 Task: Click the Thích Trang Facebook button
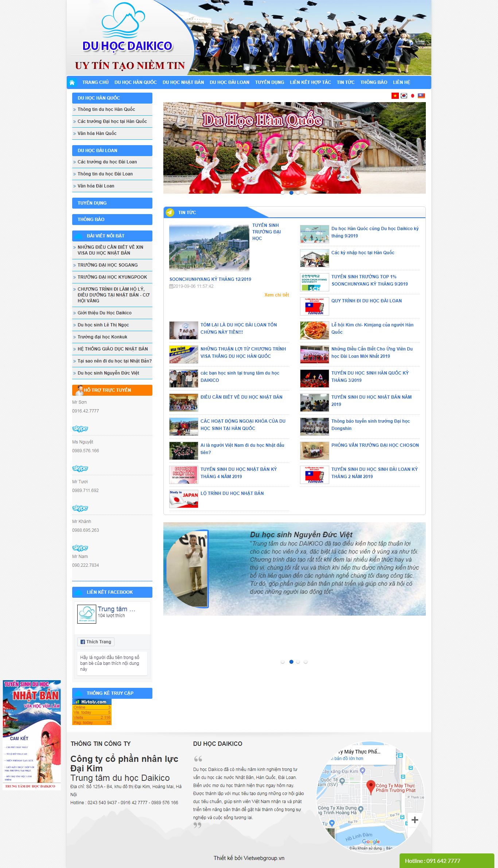tap(96, 642)
